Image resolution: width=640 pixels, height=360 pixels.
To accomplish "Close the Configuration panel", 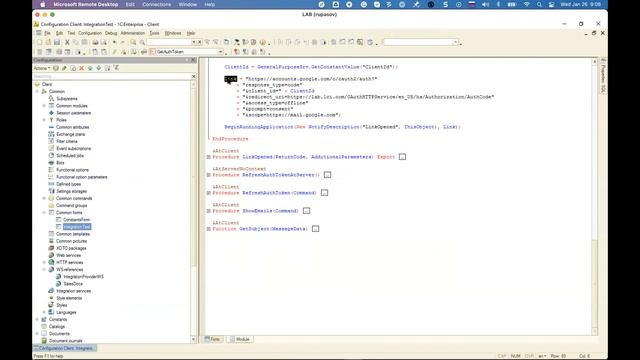I will pos(193,60).
